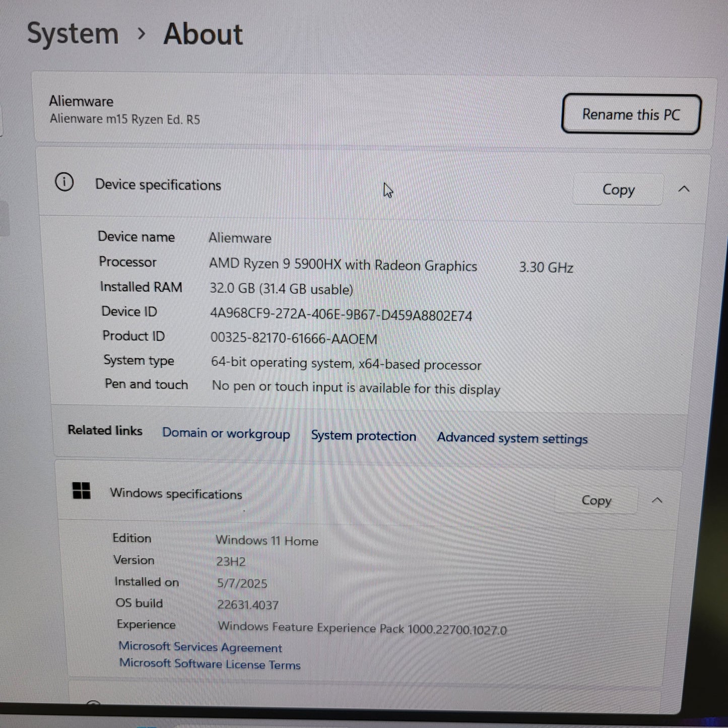Click the Experience label
The width and height of the screenshot is (728, 728).
coord(146,625)
